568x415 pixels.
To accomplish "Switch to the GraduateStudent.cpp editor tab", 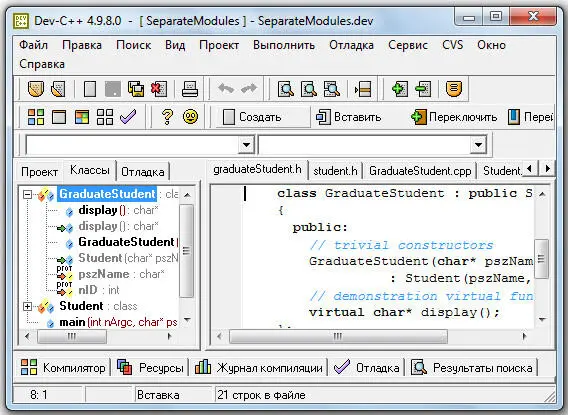I will 420,171.
